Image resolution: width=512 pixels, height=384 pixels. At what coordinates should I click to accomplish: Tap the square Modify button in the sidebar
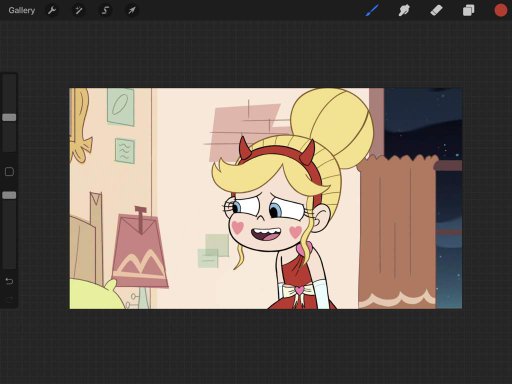click(9, 172)
